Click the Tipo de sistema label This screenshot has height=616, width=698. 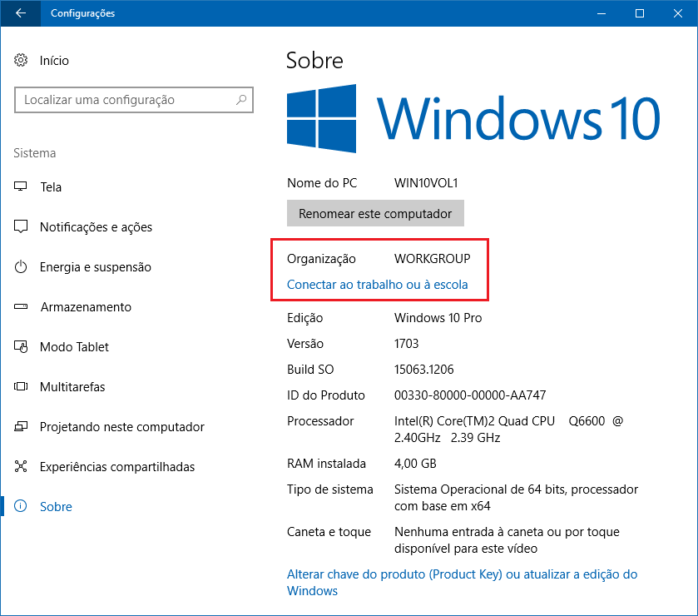(329, 489)
